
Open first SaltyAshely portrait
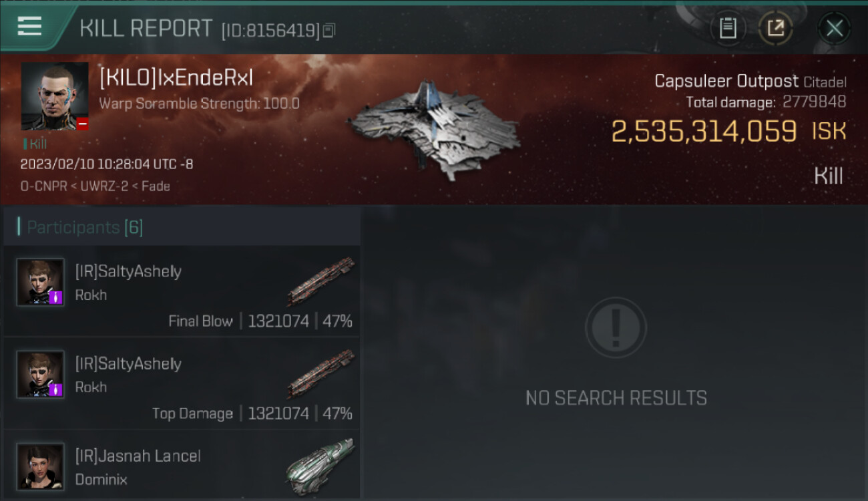coord(41,283)
